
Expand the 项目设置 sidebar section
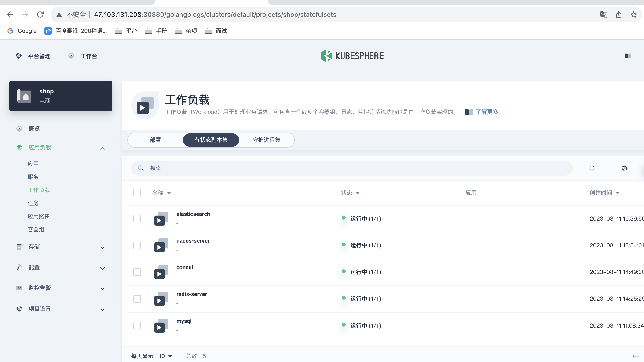point(61,309)
